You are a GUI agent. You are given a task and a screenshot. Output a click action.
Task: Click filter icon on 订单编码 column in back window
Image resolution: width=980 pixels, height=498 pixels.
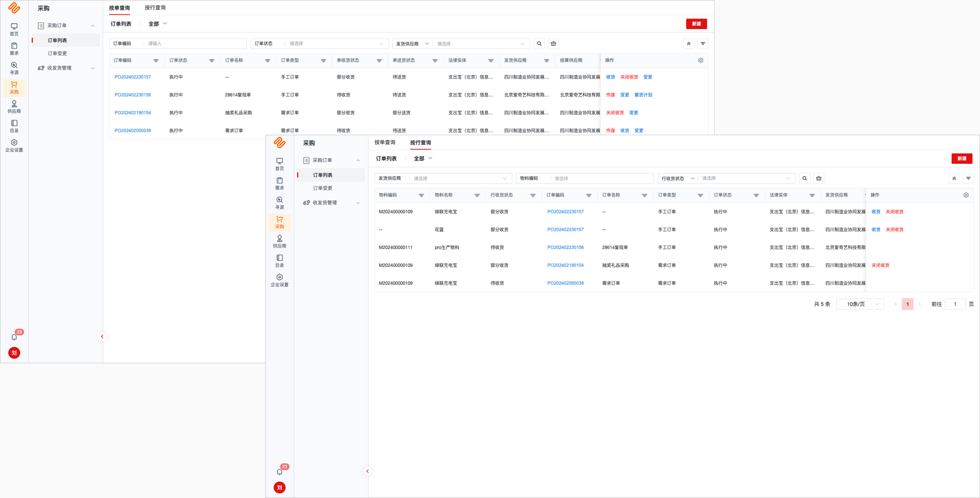click(x=156, y=61)
